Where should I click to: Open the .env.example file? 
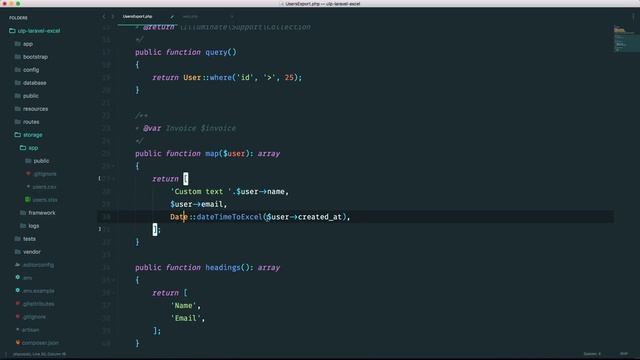coord(35,291)
